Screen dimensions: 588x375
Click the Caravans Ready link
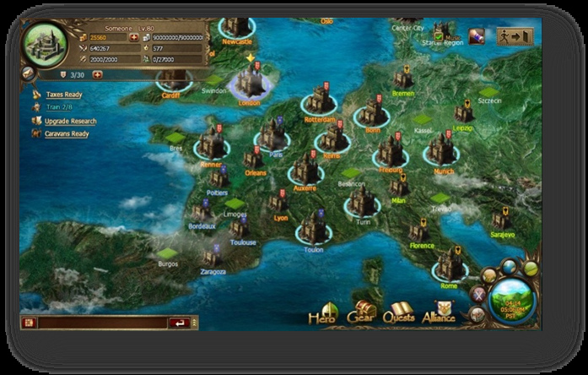pos(67,133)
